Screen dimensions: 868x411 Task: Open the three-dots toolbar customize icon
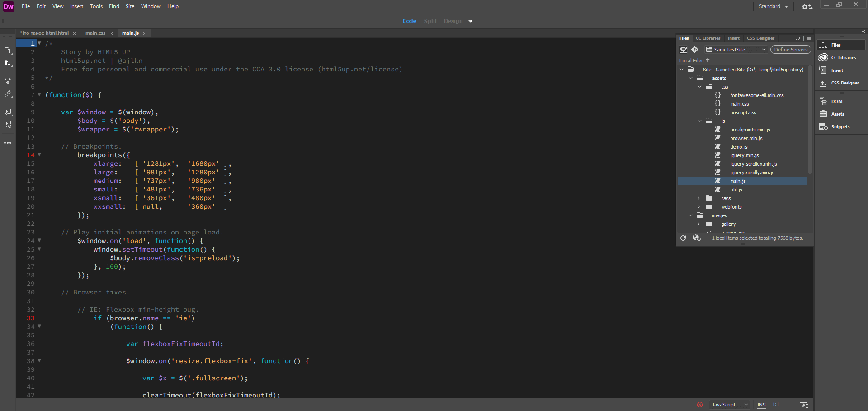[x=8, y=143]
